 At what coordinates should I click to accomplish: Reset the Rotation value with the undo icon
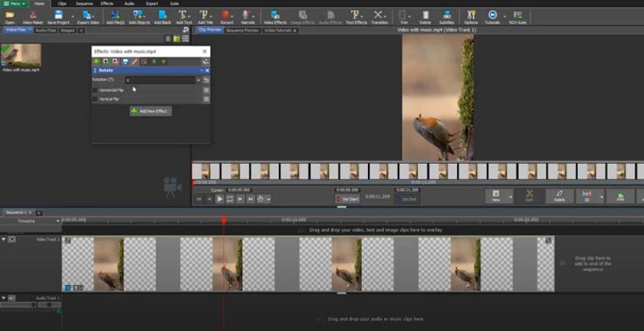[206, 80]
